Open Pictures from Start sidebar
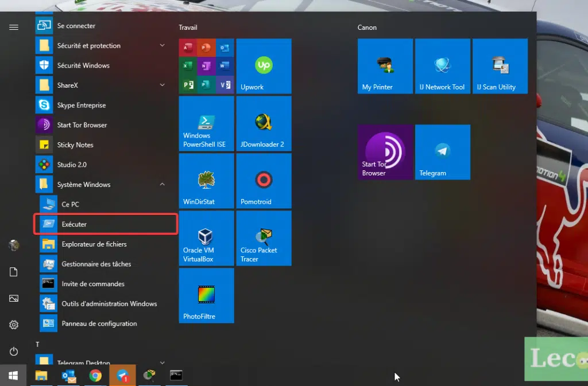 pos(14,298)
